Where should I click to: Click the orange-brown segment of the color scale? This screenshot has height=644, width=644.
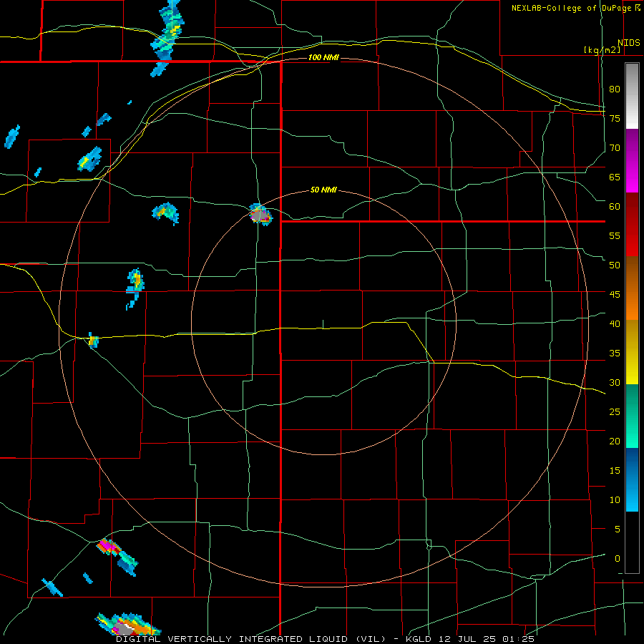tap(632, 288)
